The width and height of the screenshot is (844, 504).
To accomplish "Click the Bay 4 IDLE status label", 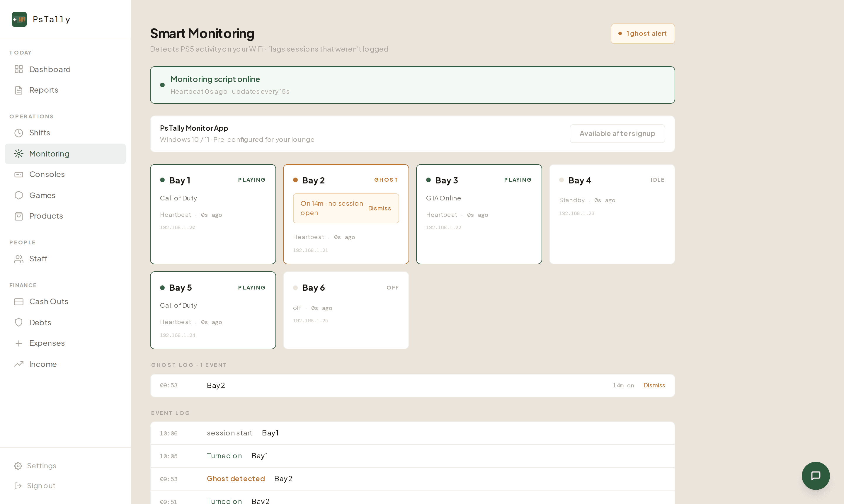I will click(x=658, y=180).
